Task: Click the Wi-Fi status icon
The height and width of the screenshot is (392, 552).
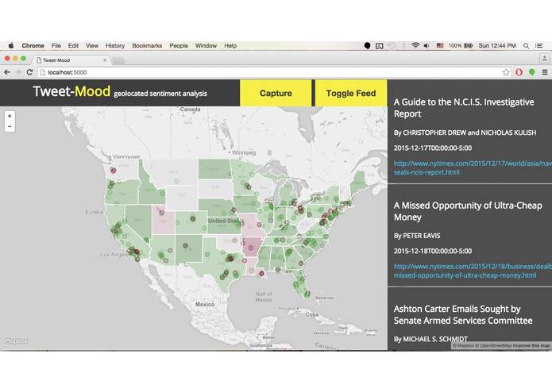Action: click(415, 46)
